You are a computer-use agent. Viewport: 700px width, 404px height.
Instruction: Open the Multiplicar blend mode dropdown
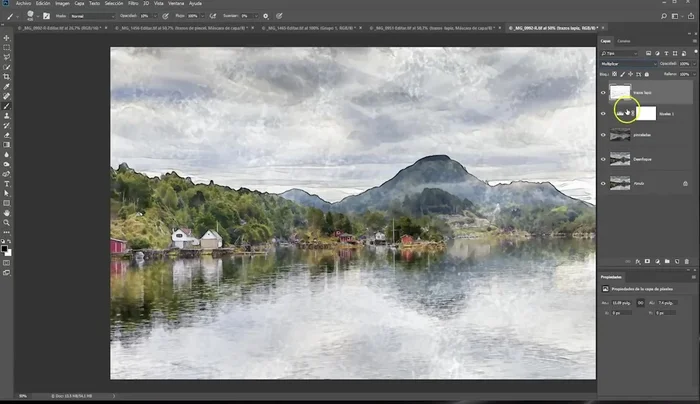pyautogui.click(x=628, y=63)
